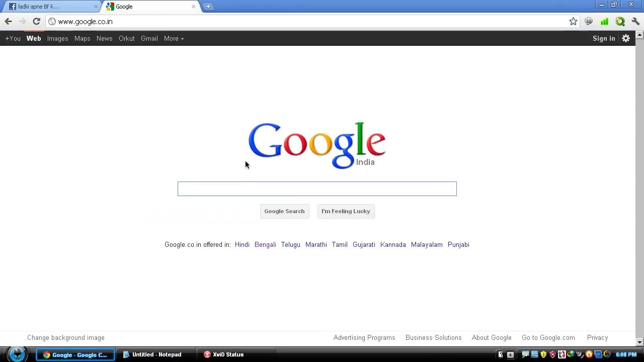Viewport: 644px width, 362px height.
Task: Open the green ring extension dropdown
Action: pyautogui.click(x=620, y=22)
